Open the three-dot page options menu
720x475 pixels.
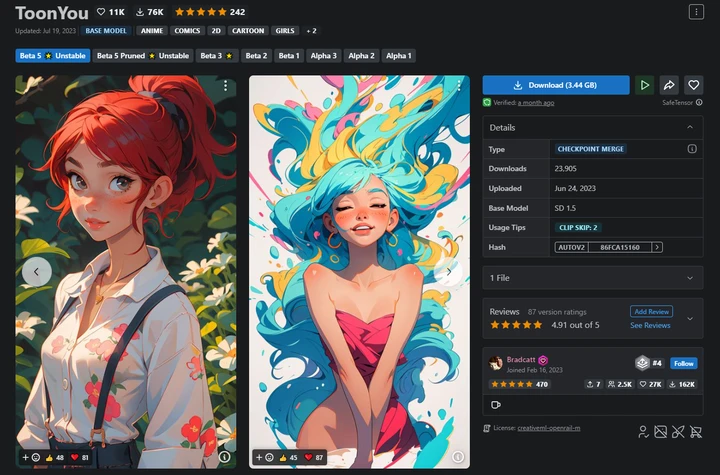point(696,12)
